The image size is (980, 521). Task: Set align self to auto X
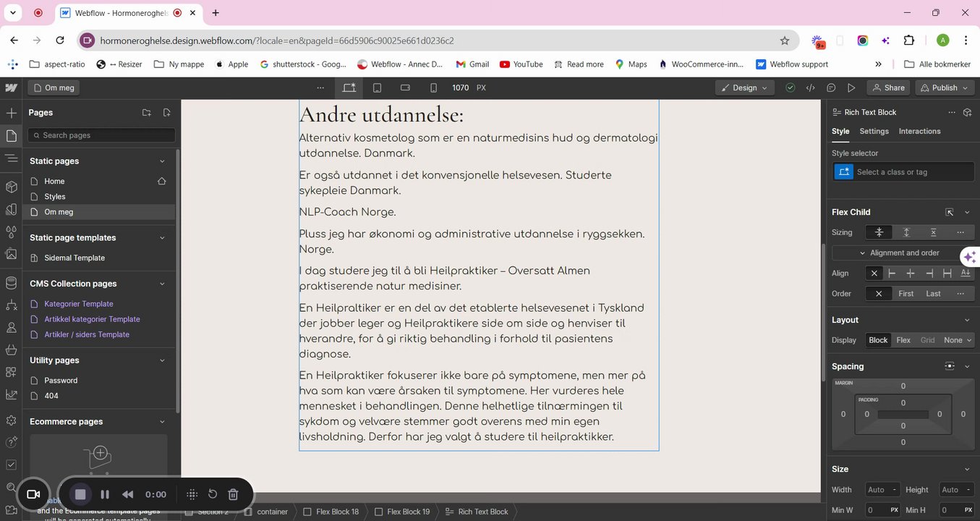(x=874, y=273)
